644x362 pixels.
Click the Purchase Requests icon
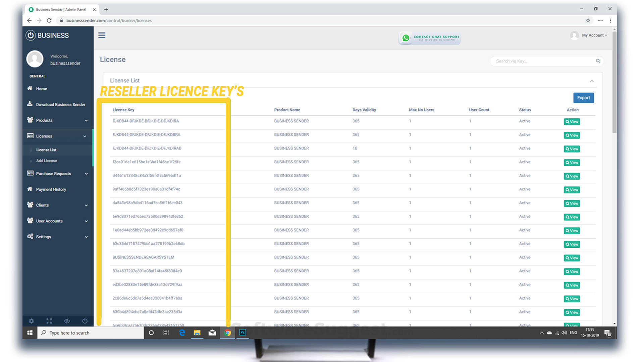tap(30, 173)
